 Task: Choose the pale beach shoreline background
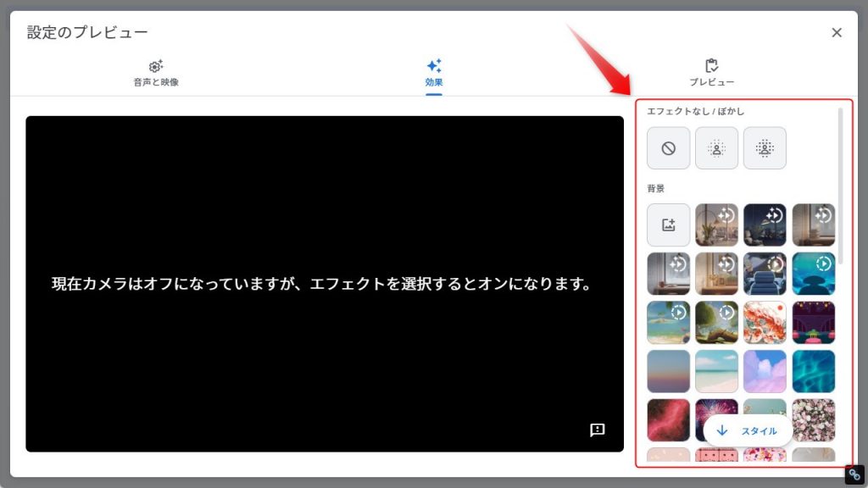click(716, 371)
